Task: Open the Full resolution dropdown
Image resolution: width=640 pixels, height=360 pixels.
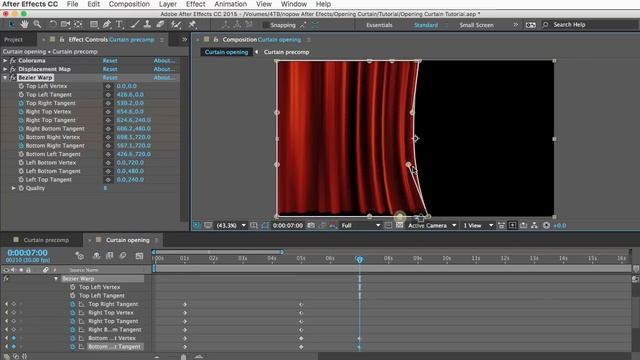Action: [x=360, y=225]
